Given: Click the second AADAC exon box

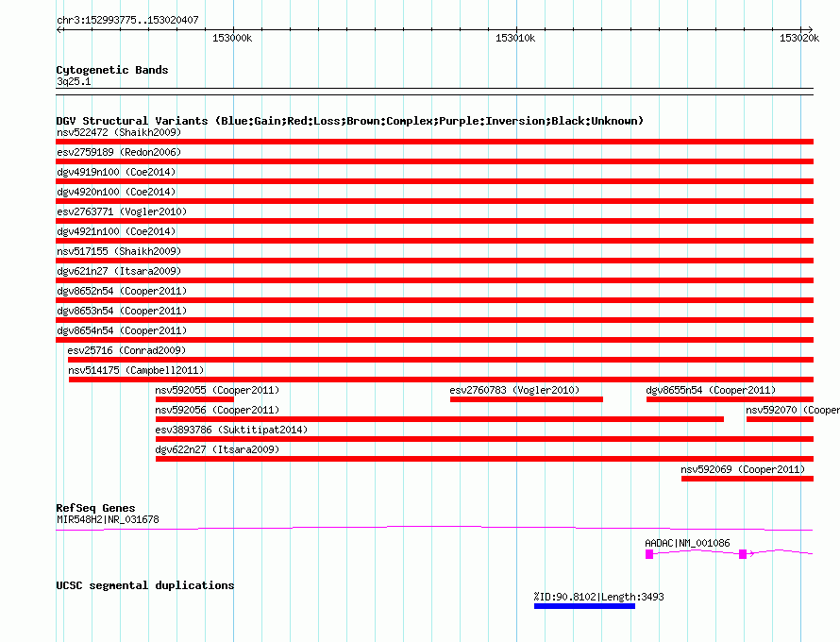Looking at the screenshot, I should pyautogui.click(x=743, y=554).
